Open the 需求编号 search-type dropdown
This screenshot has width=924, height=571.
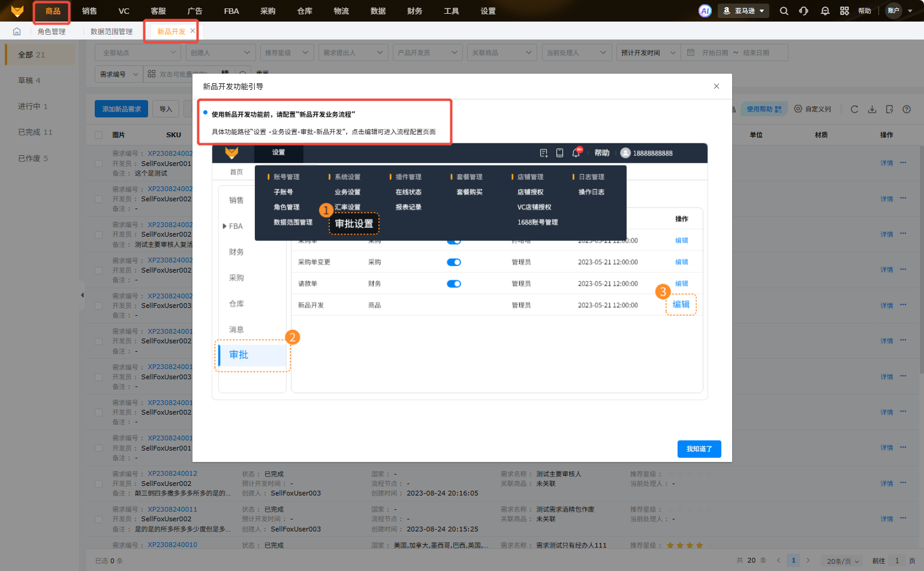tap(119, 74)
